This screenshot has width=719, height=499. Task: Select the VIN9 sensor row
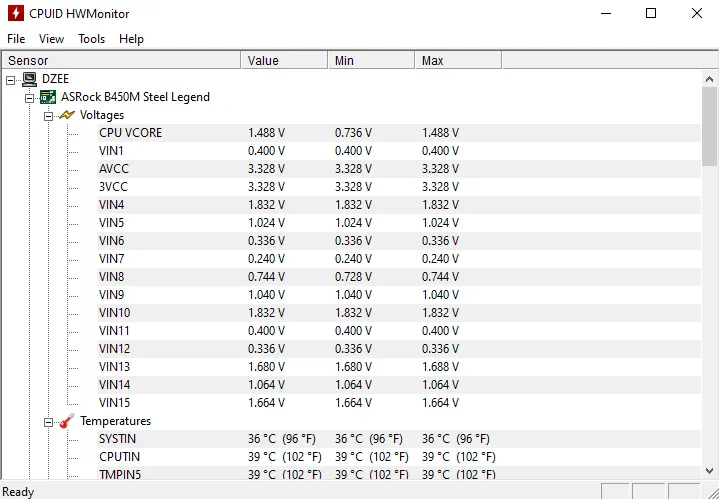[399, 294]
